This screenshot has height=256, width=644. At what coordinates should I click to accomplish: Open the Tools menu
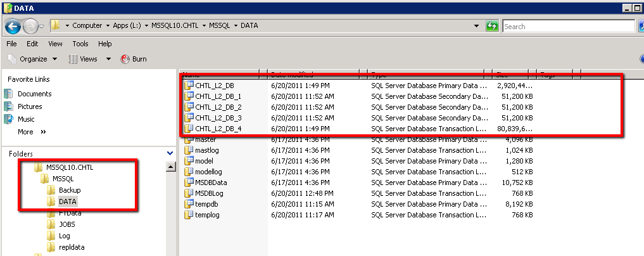tap(80, 44)
